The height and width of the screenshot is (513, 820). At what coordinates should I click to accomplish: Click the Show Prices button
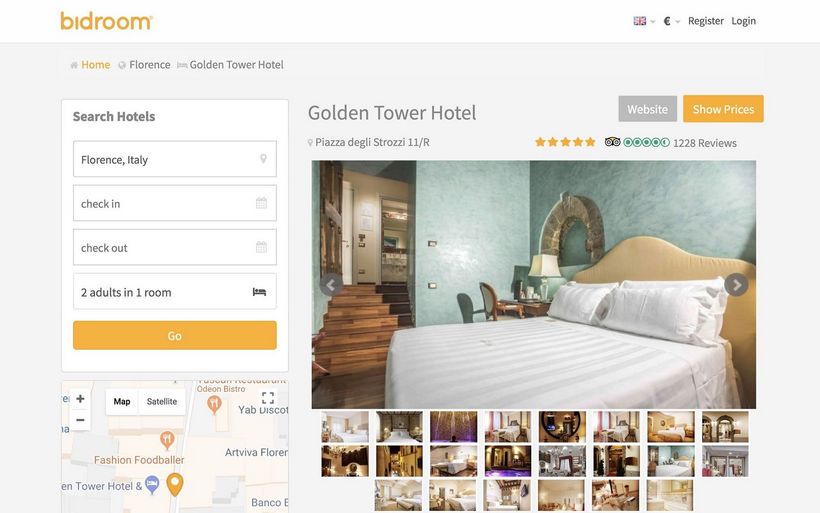(723, 109)
